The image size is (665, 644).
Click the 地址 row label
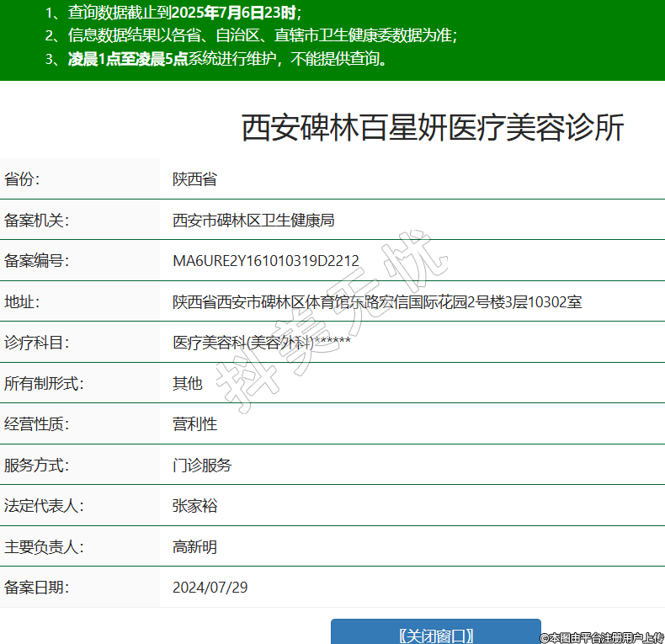(x=22, y=301)
